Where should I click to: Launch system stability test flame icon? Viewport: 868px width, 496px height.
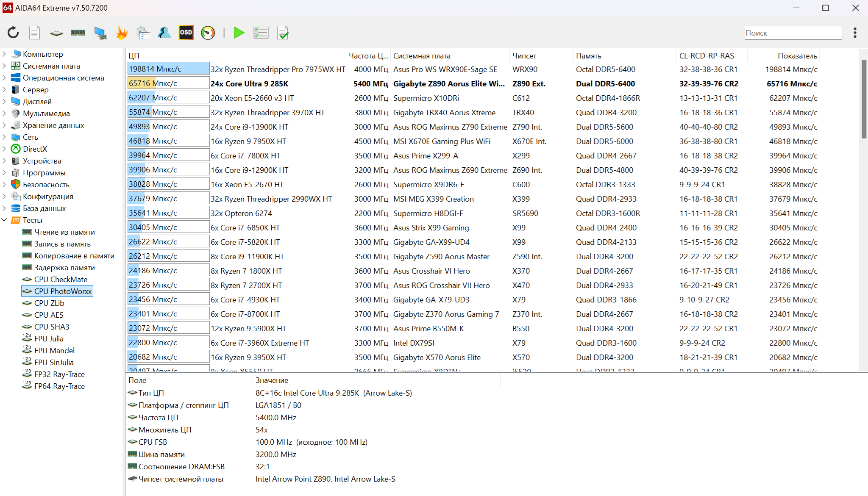122,33
